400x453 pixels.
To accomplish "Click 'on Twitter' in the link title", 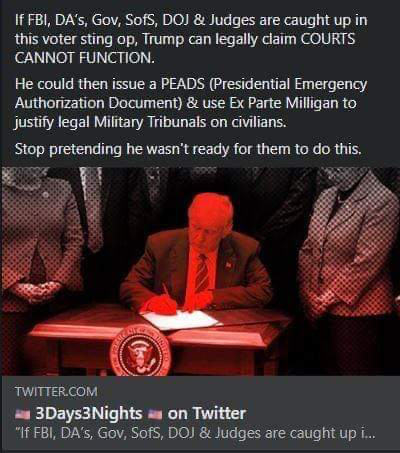I will 207,414.
